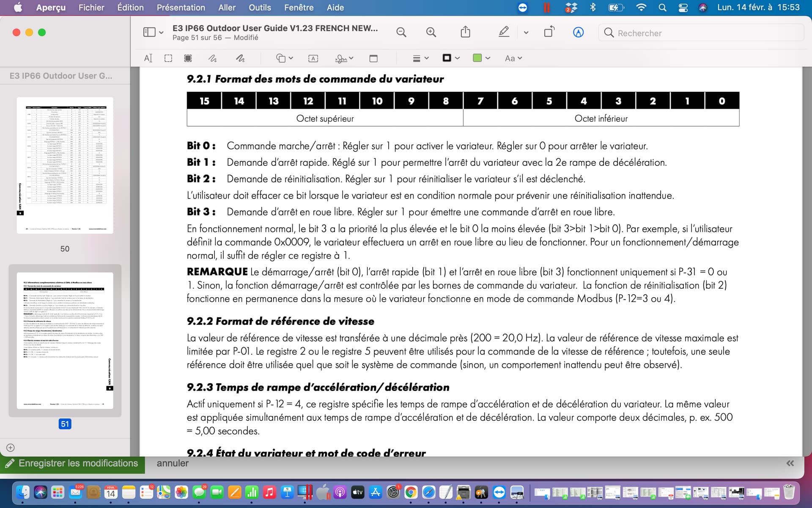
Task: Select the rectangular selection tool
Action: (168, 58)
